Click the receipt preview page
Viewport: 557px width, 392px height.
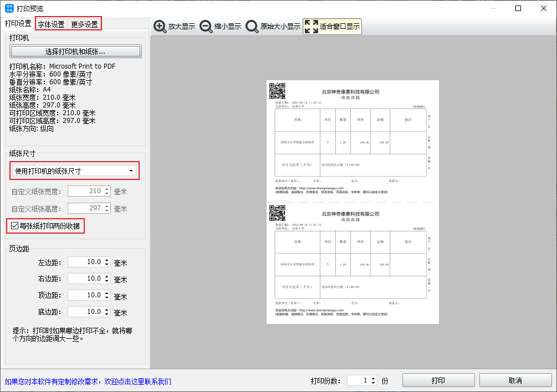[x=352, y=202]
